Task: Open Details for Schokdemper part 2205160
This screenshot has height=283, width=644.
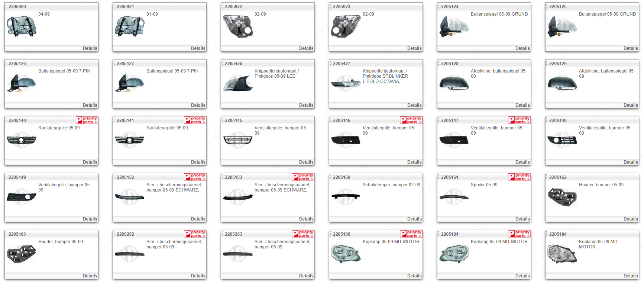Action: click(x=414, y=219)
